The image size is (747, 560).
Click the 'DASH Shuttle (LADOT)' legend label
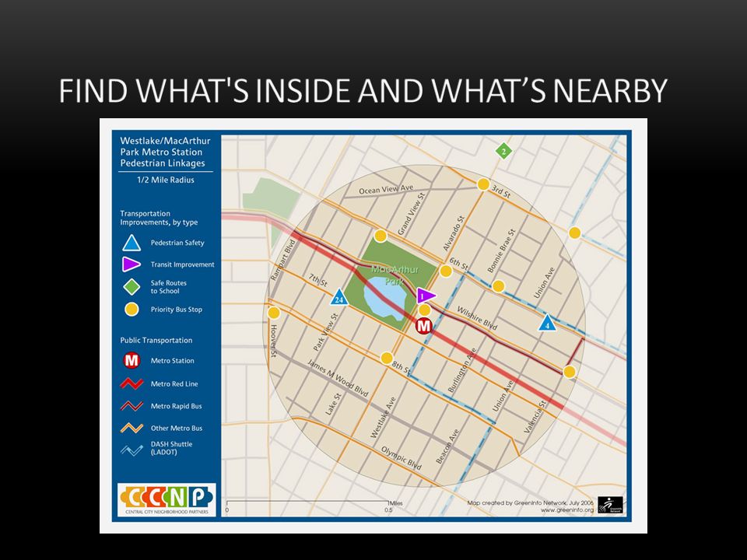171,448
